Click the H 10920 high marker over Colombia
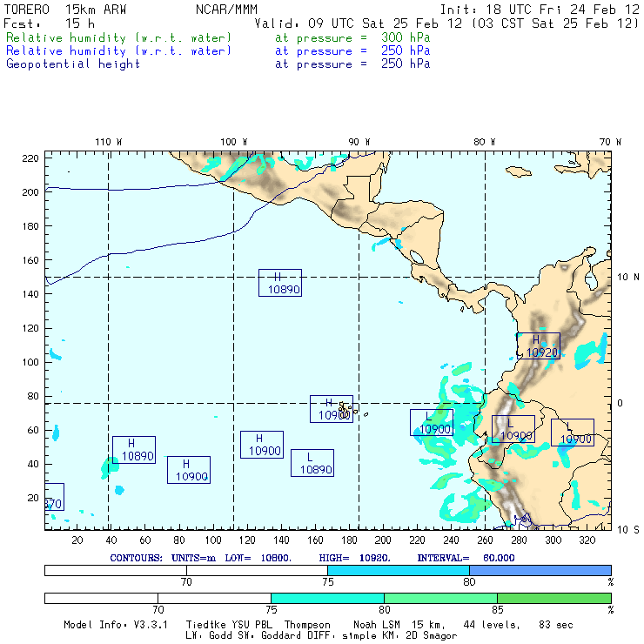The image size is (644, 644). tap(538, 345)
